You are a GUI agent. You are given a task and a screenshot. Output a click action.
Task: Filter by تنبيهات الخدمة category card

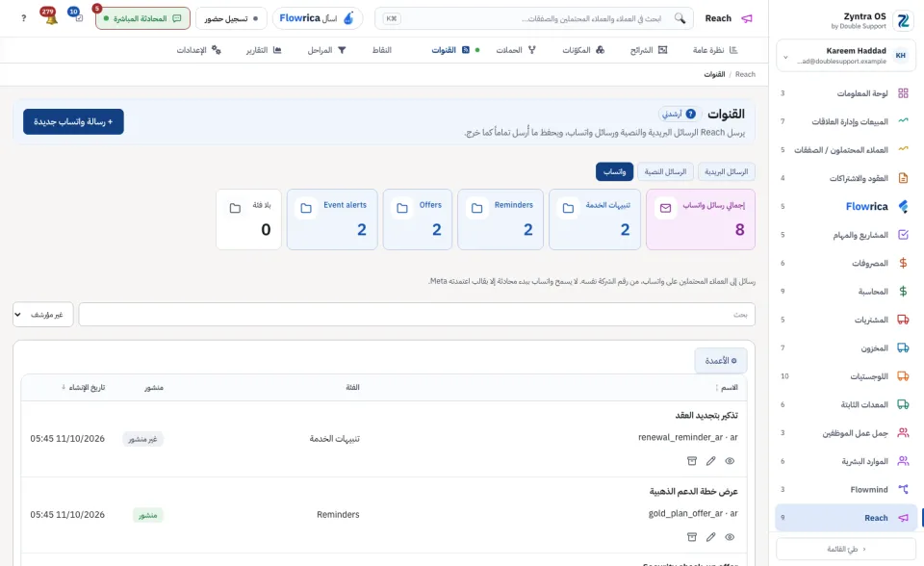tap(595, 219)
